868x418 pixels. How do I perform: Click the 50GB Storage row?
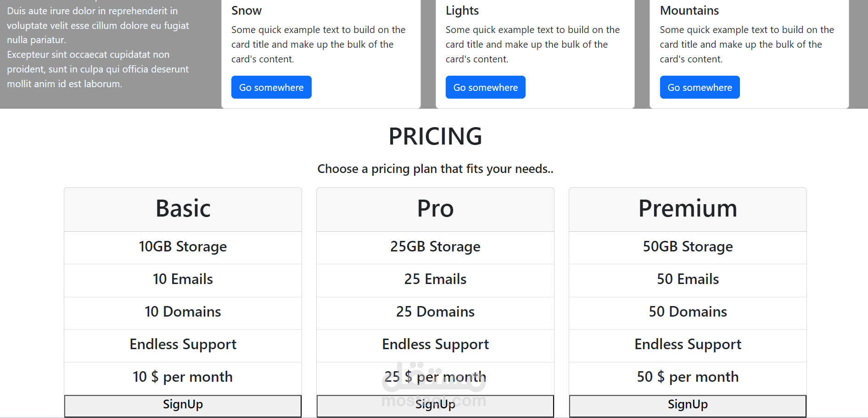click(688, 247)
